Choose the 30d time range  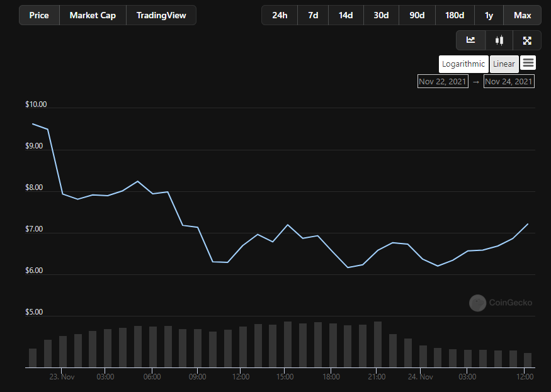381,15
